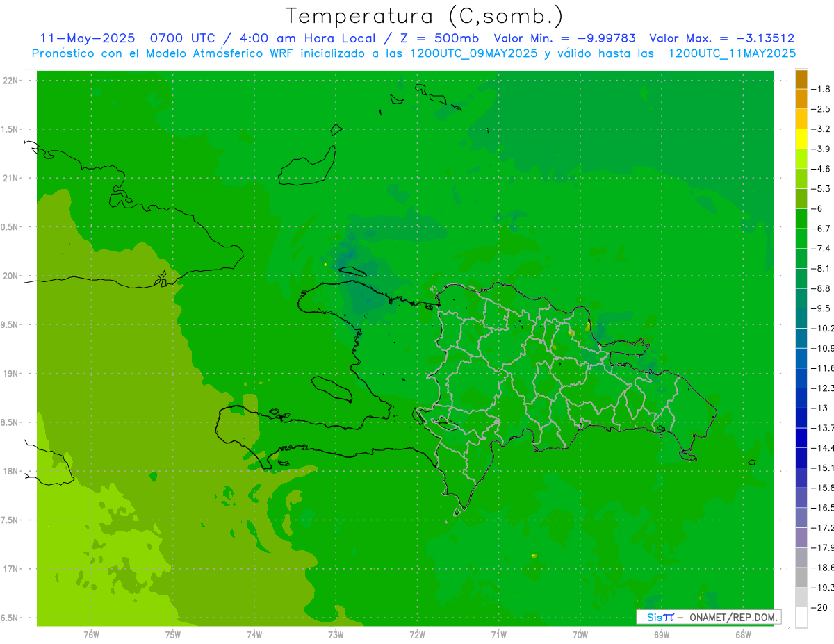Click the "Temperatura (C,somb.)" chart title
The height and width of the screenshot is (644, 834).
click(x=425, y=17)
